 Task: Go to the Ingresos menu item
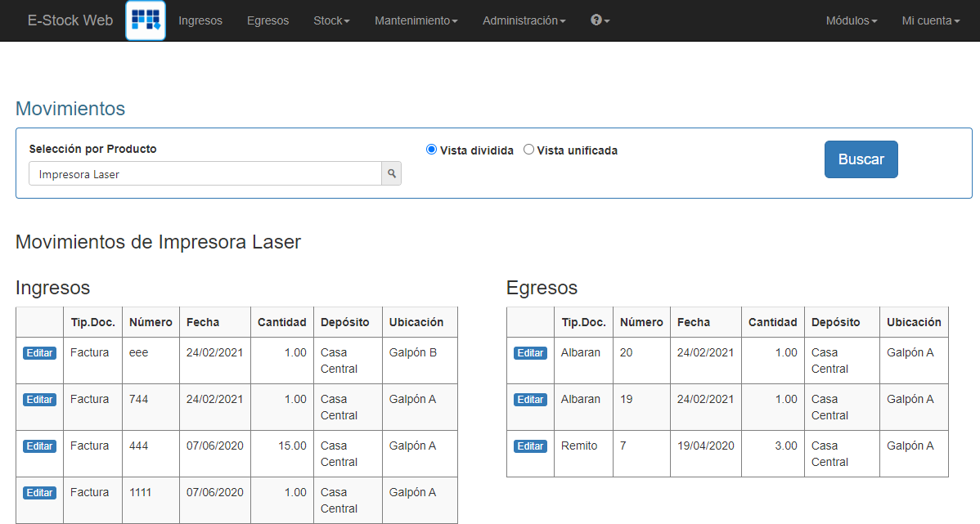(200, 20)
